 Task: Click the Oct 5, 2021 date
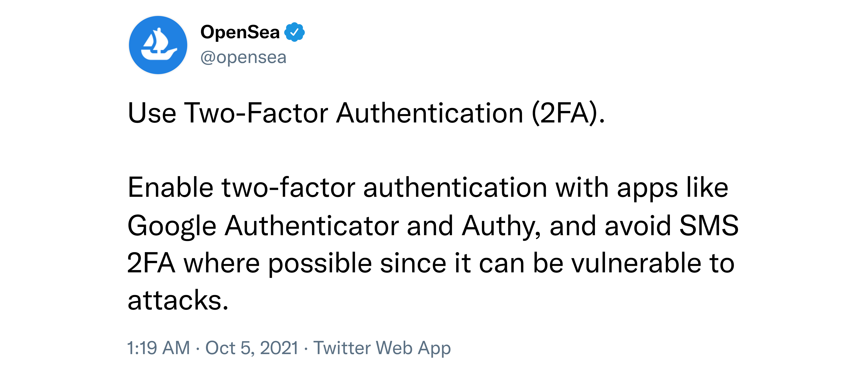pos(252,348)
